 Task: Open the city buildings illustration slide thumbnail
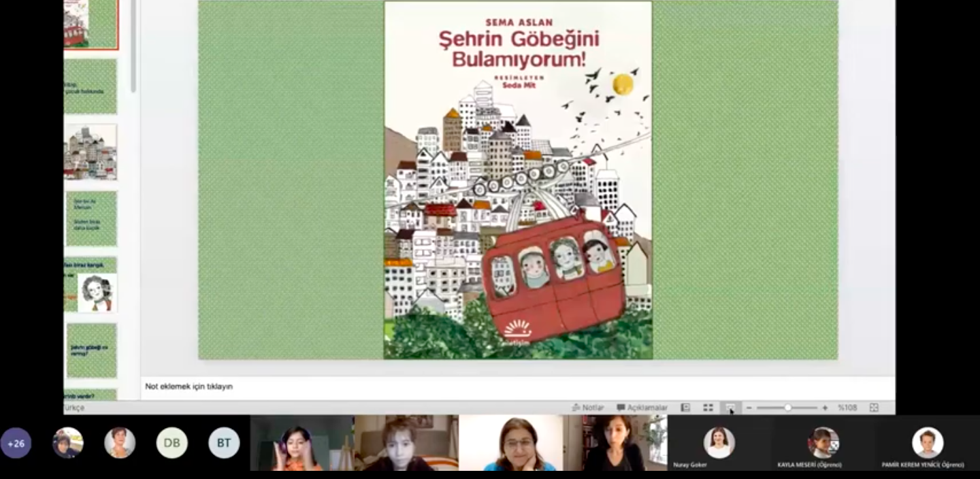pyautogui.click(x=91, y=152)
